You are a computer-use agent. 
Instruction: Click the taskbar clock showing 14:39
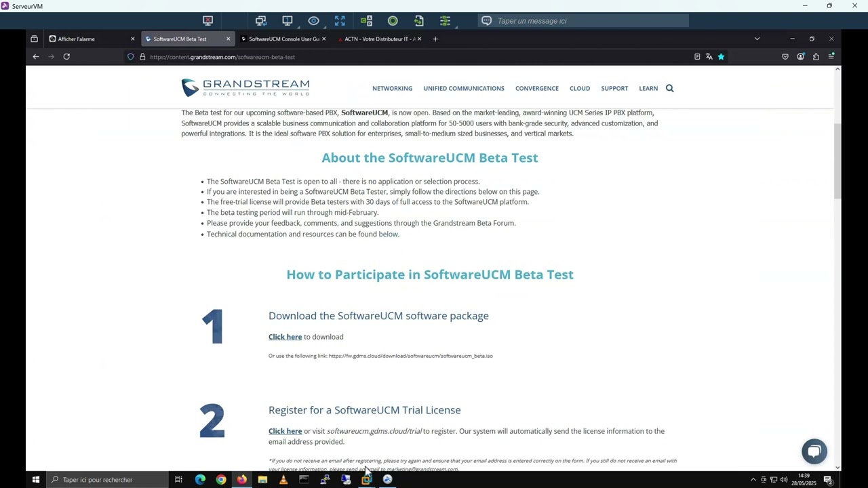point(804,480)
